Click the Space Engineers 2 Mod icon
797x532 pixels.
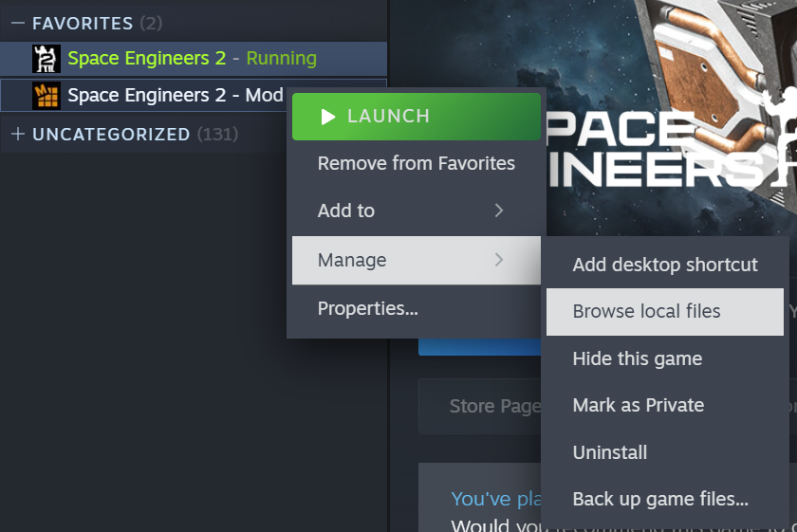point(46,96)
